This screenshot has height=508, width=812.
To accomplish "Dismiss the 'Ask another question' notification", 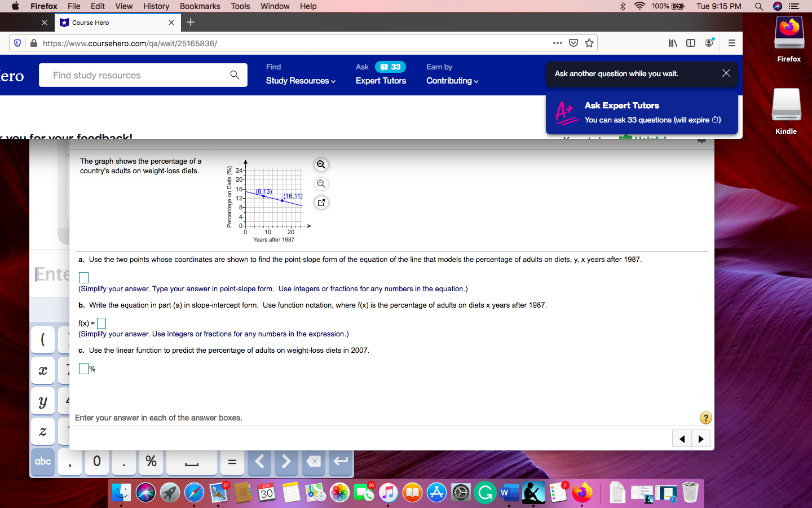I will 726,73.
